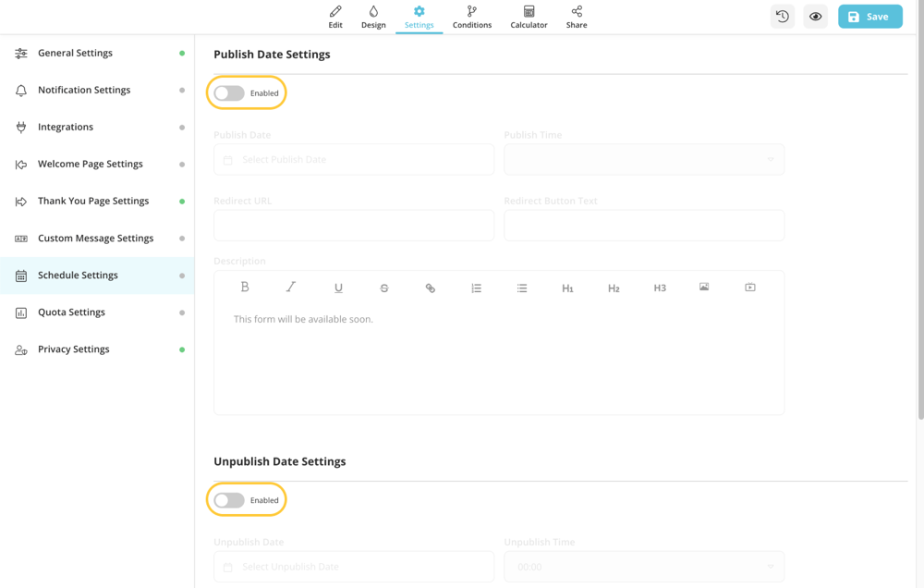The image size is (924, 588).
Task: Click the Bold formatting icon
Action: click(x=245, y=288)
